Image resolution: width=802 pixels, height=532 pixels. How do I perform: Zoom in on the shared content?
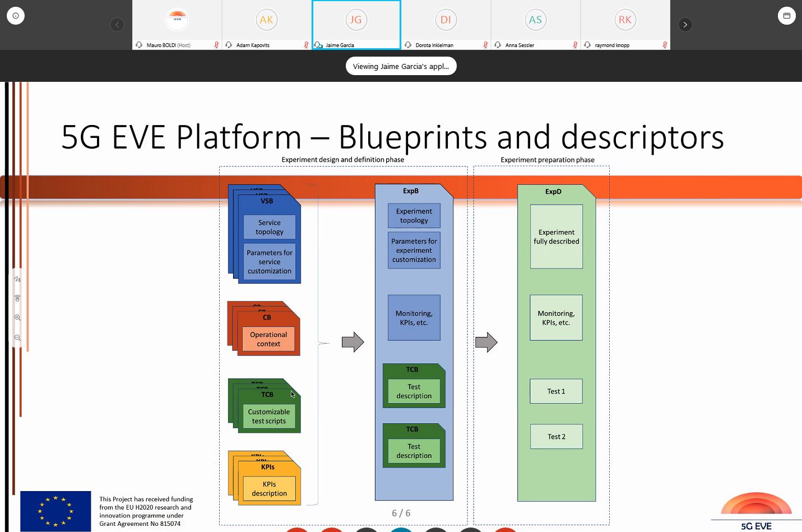pyautogui.click(x=17, y=317)
